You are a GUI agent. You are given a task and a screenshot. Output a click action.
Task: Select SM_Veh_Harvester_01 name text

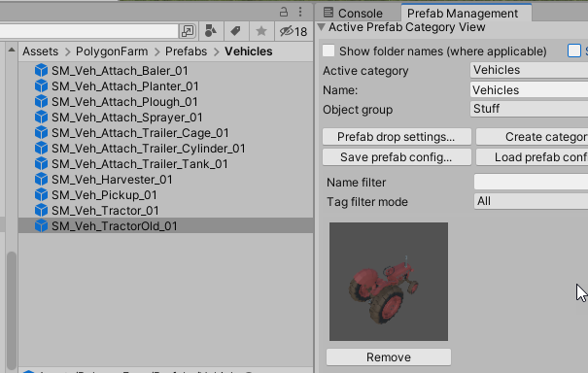(112, 180)
